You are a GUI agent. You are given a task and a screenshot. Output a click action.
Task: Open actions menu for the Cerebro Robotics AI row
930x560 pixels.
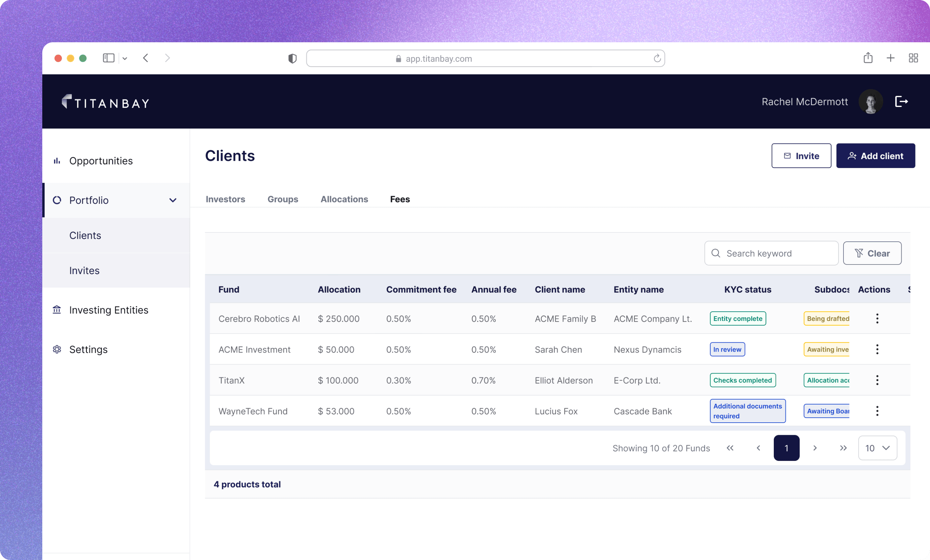[877, 319]
